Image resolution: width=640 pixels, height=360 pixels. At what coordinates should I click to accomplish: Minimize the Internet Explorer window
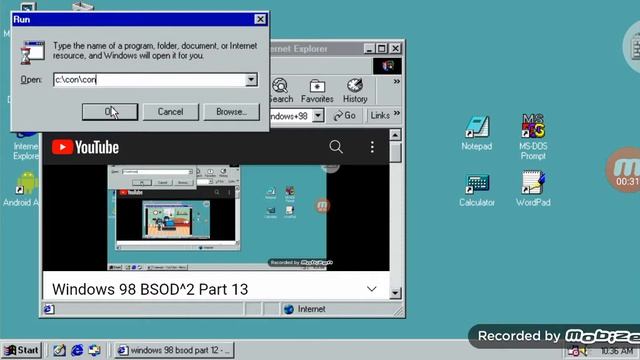coord(369,49)
